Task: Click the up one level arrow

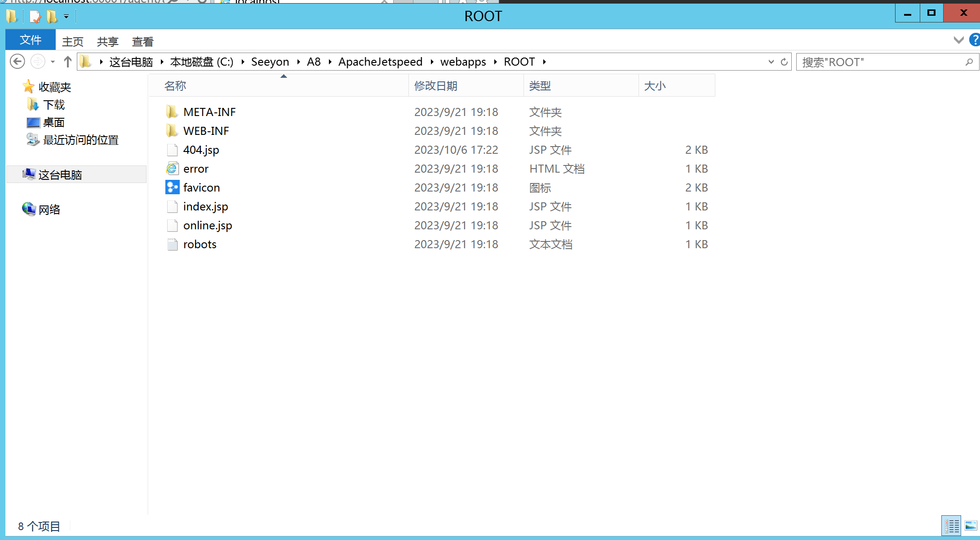Action: coord(67,62)
